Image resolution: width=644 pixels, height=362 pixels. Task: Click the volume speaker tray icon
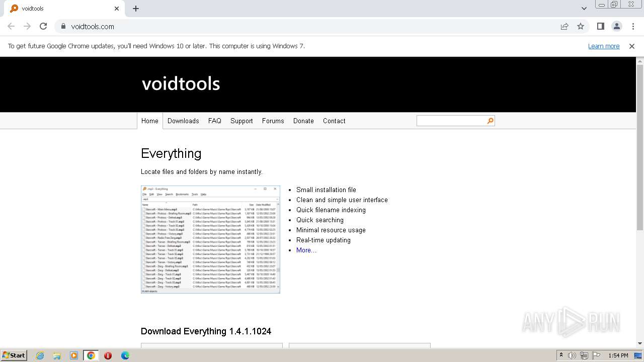coord(572,355)
